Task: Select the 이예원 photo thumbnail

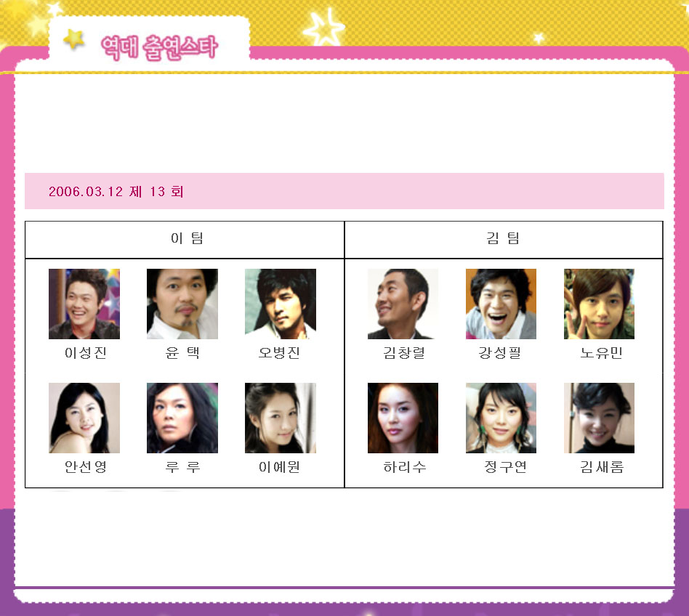Action: pos(281,418)
